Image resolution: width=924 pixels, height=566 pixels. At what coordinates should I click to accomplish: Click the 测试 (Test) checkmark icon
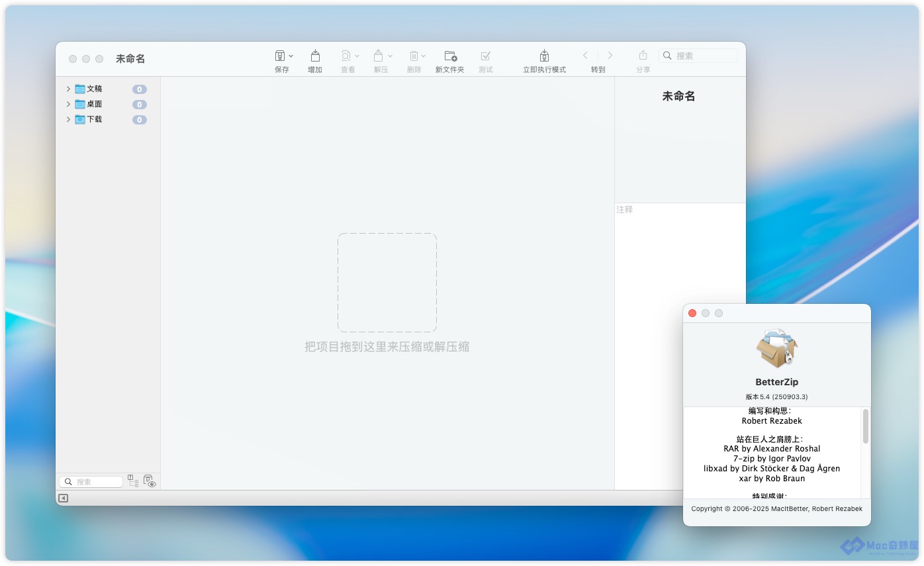pyautogui.click(x=486, y=56)
